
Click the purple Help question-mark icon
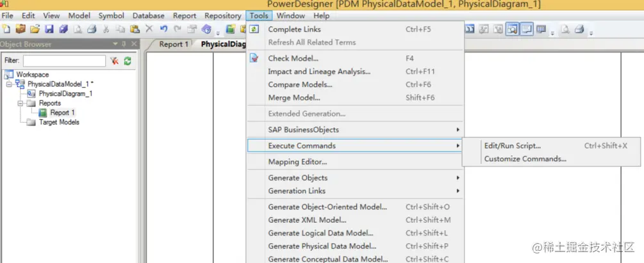pos(206,29)
